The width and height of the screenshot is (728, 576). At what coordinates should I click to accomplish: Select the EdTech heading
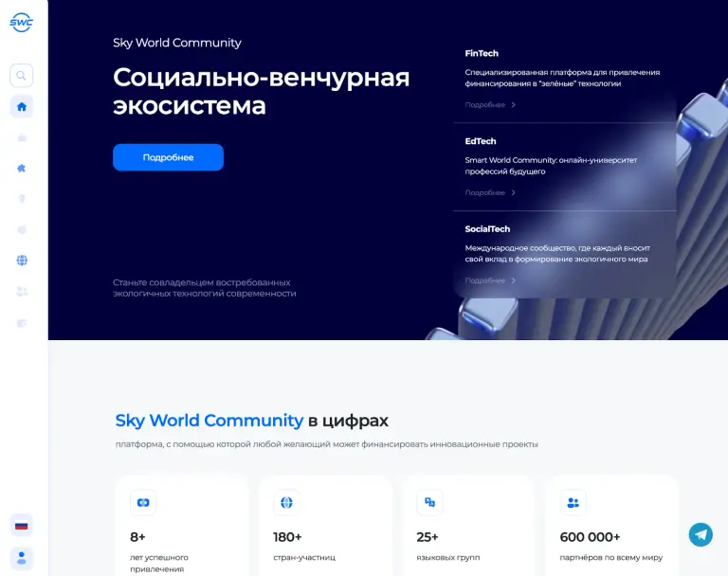click(481, 141)
